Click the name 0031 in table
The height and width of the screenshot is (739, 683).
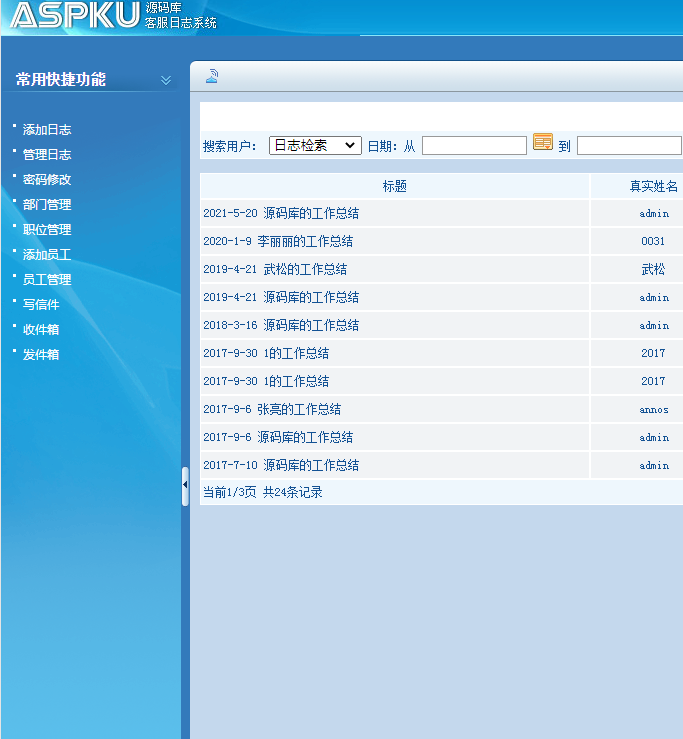pyautogui.click(x=653, y=241)
